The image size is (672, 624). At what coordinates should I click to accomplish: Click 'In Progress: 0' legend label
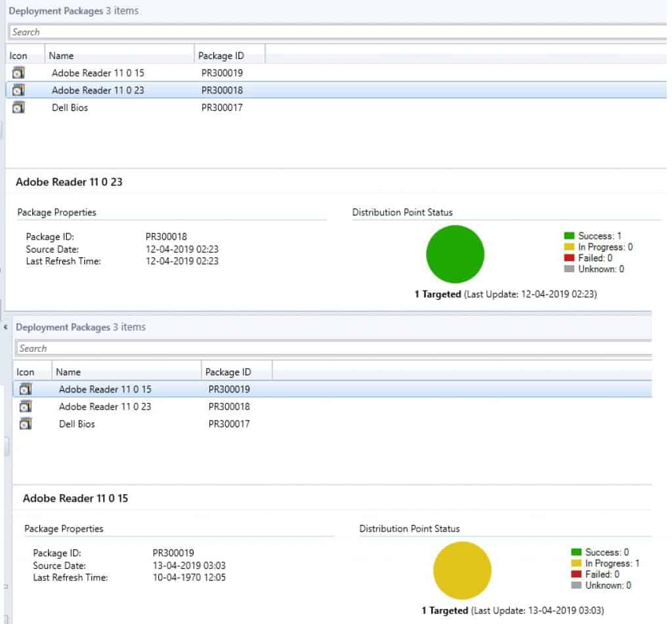(606, 247)
